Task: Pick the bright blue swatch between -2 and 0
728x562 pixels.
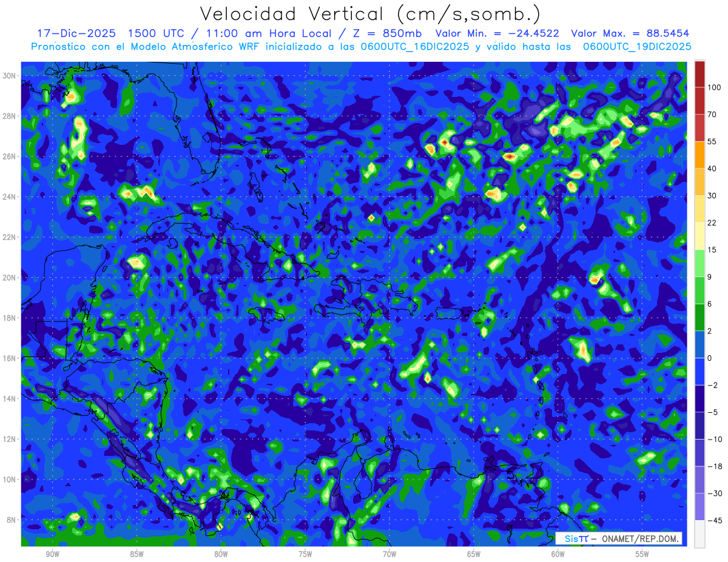Action: point(699,371)
